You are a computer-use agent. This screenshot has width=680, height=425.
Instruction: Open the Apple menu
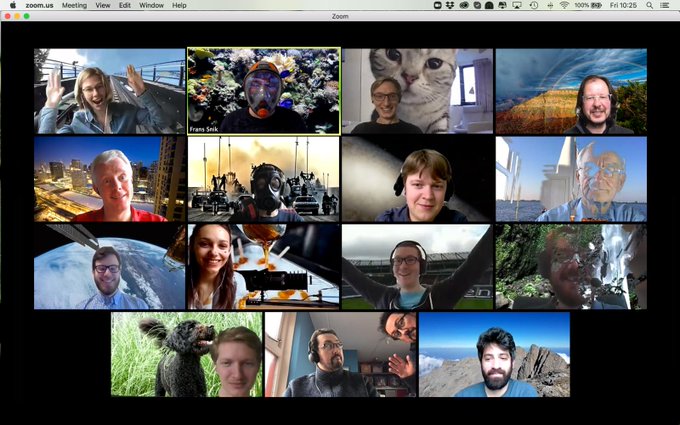point(13,5)
